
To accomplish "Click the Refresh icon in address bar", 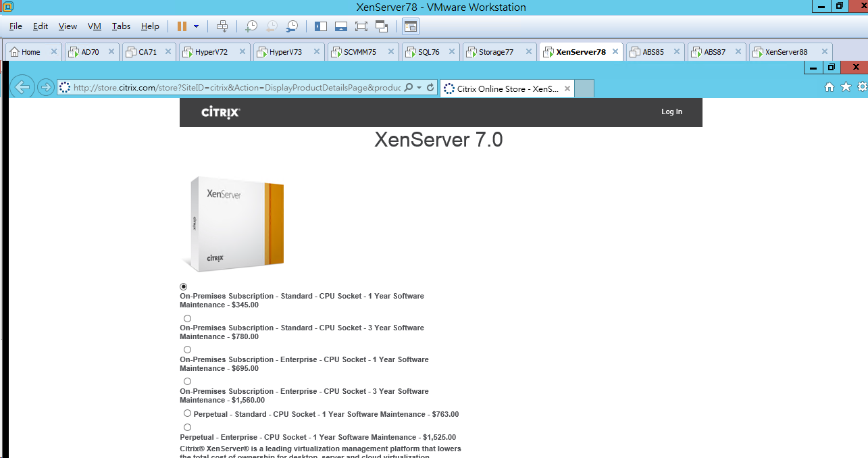I will tap(430, 88).
